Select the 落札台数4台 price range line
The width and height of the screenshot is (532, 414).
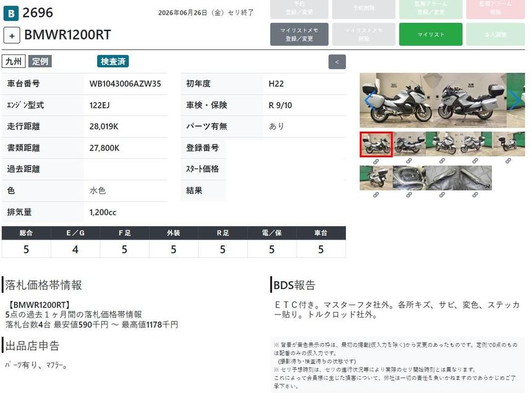(x=91, y=325)
